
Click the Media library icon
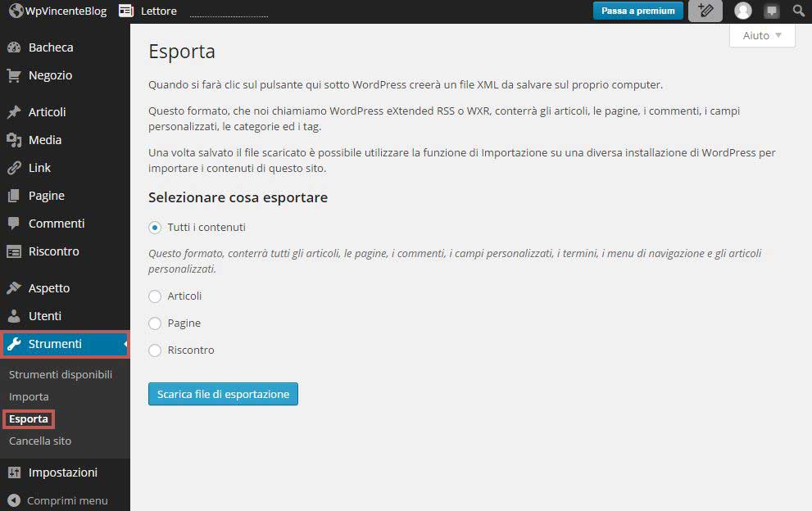click(14, 140)
